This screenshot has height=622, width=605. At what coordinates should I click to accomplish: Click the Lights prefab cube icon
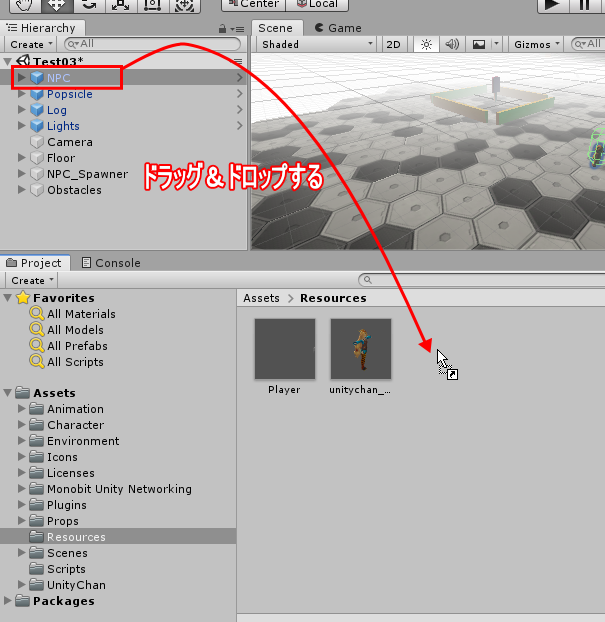click(x=37, y=126)
